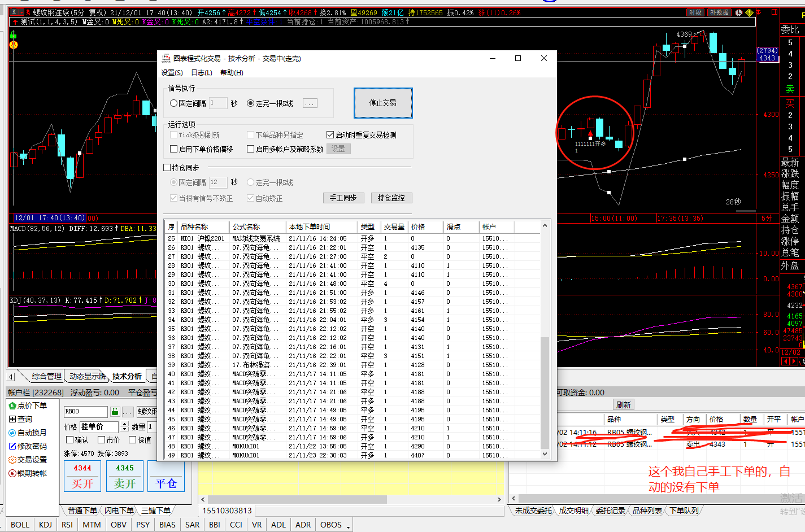Viewport: 805px width, 532px height.
Task: Click the ... button beside 走完一根K线
Action: [310, 103]
